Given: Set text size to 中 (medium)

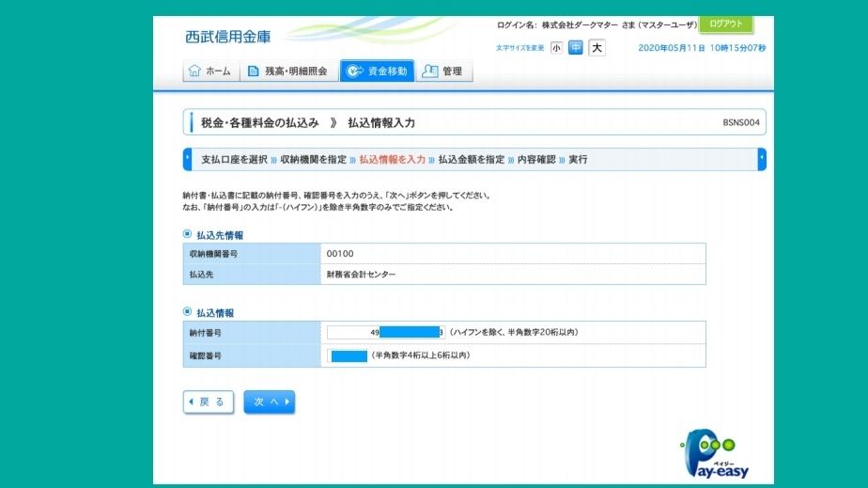Looking at the screenshot, I should coord(576,48).
